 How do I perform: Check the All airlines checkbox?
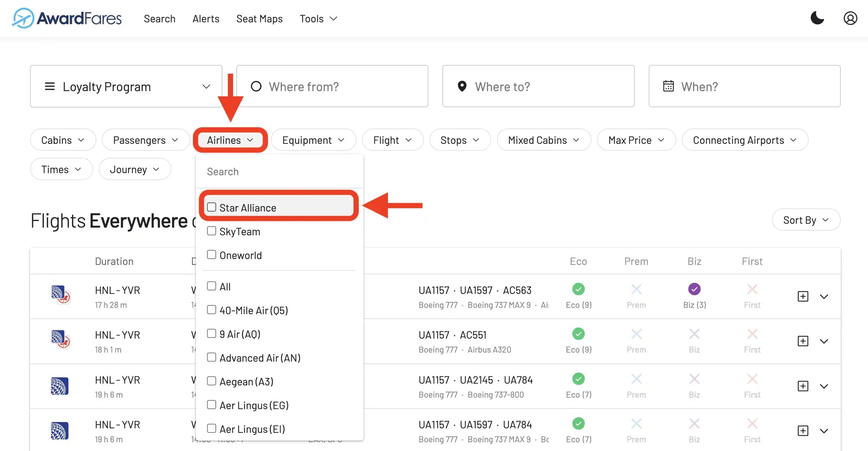coord(211,286)
